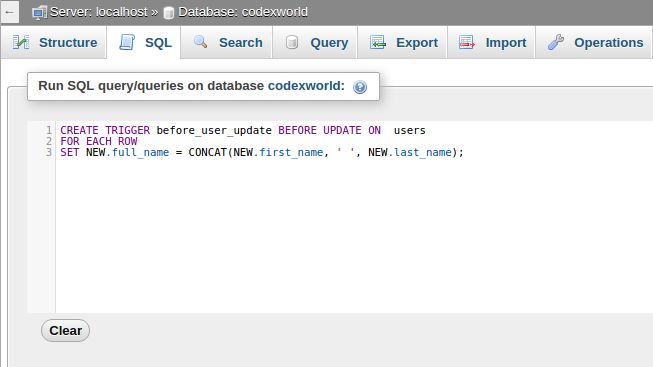Click the Import tab red arrow icon
Image resolution: width=653 pixels, height=367 pixels.
tap(466, 42)
